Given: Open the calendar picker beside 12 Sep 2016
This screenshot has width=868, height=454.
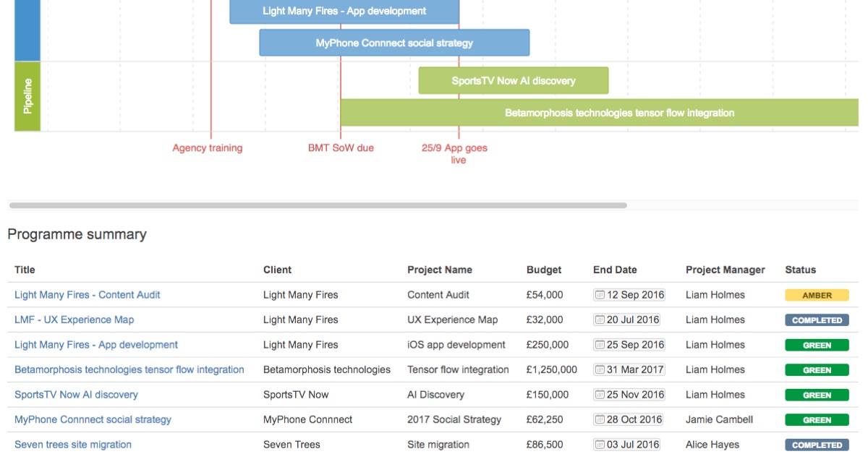Looking at the screenshot, I should coord(598,294).
